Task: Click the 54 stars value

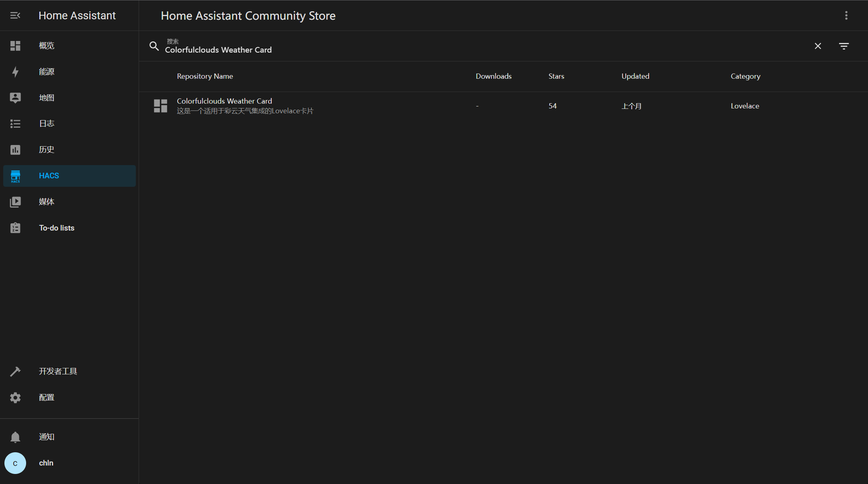Action: tap(553, 106)
